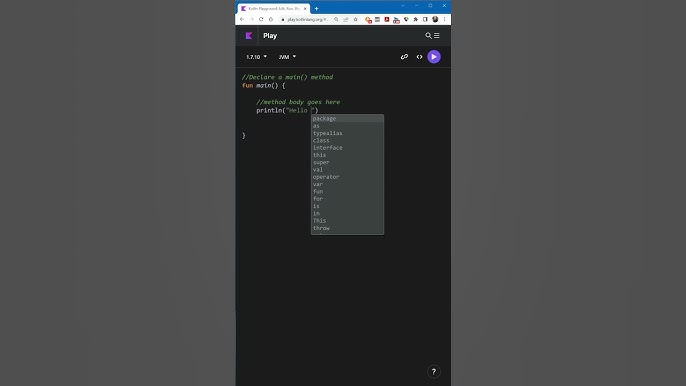Reload the page using browser refresh icon
The height and width of the screenshot is (386, 686).
click(261, 19)
